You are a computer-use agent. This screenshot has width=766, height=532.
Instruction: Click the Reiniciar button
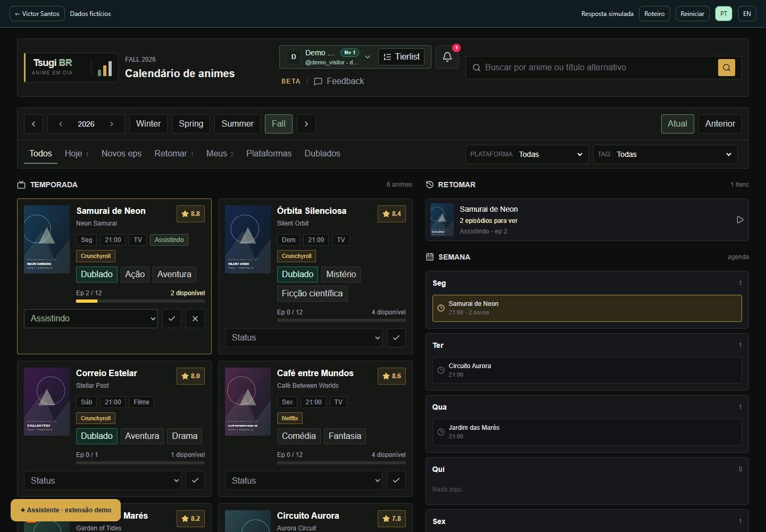coord(693,14)
